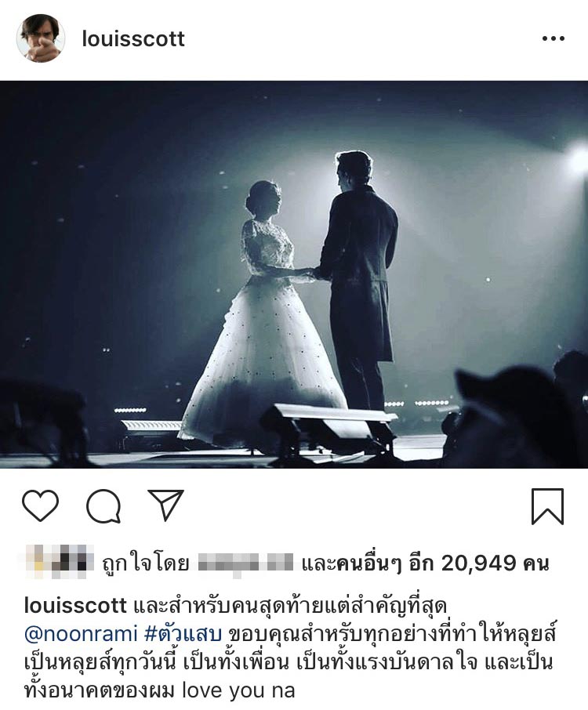Image resolution: width=588 pixels, height=710 pixels.
Task: Open the blurred liker avatars
Action: point(57,562)
